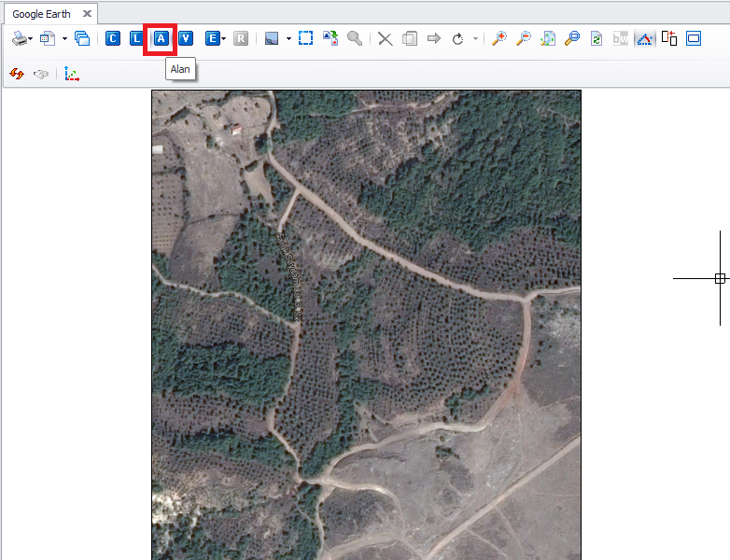Click the dashed rectangle selection icon
Image resolution: width=730 pixels, height=560 pixels.
(x=305, y=38)
